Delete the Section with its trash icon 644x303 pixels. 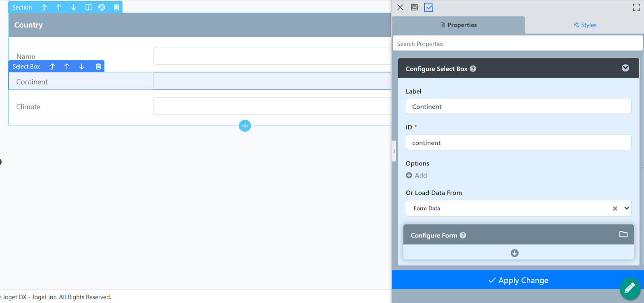[x=116, y=7]
